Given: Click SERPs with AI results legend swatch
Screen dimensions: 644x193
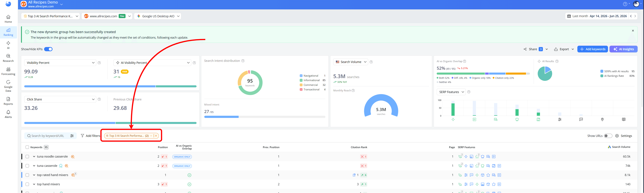Looking at the screenshot, I should [x=602, y=71].
